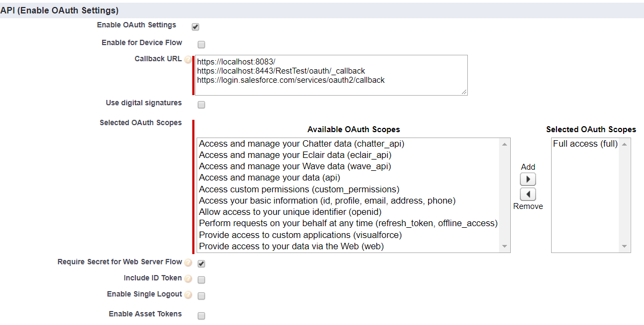Click the up scroll arrow on Selected OAuth Scopes

click(624, 143)
